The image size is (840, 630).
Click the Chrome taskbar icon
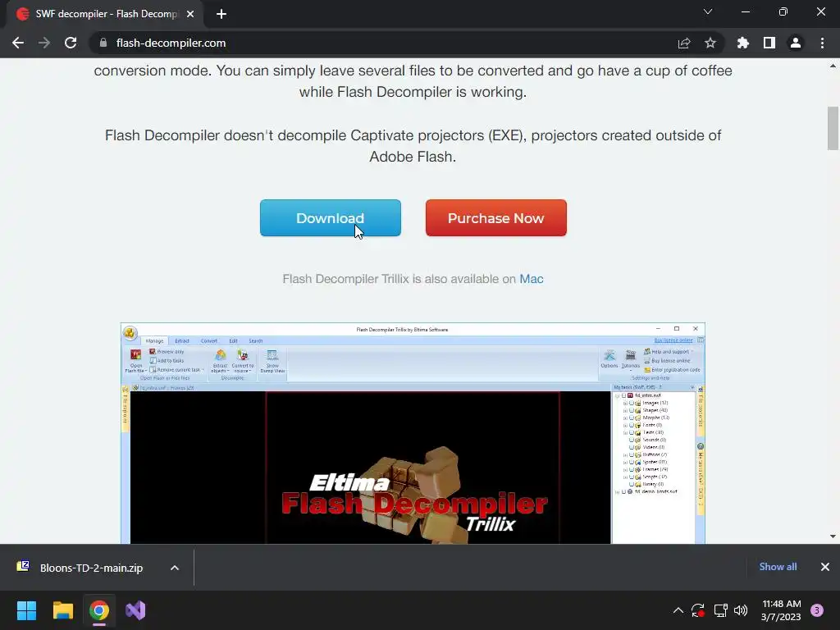pos(99,610)
